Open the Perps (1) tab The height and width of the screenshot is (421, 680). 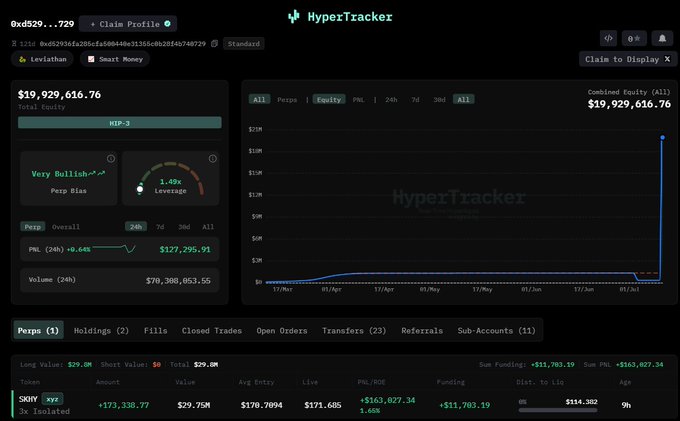coord(39,330)
